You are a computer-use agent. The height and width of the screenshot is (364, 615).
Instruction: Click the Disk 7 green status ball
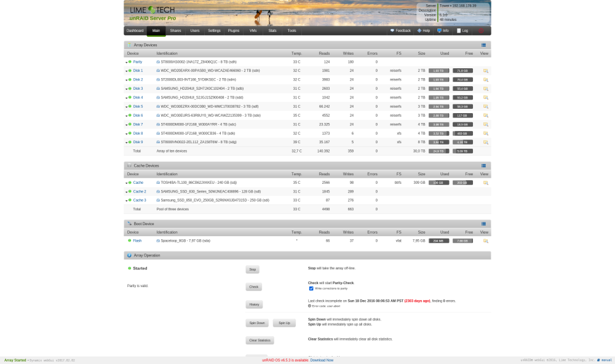coord(130,124)
